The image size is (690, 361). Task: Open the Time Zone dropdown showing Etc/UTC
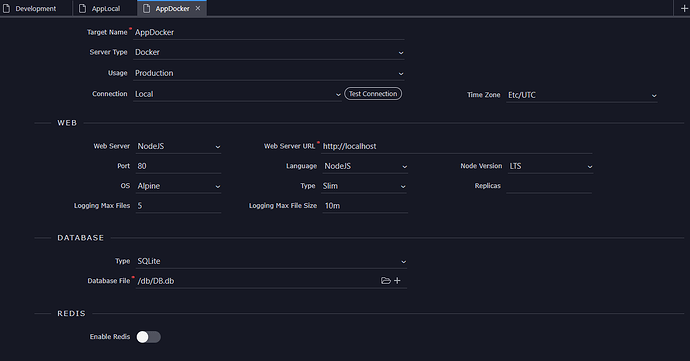[582, 95]
